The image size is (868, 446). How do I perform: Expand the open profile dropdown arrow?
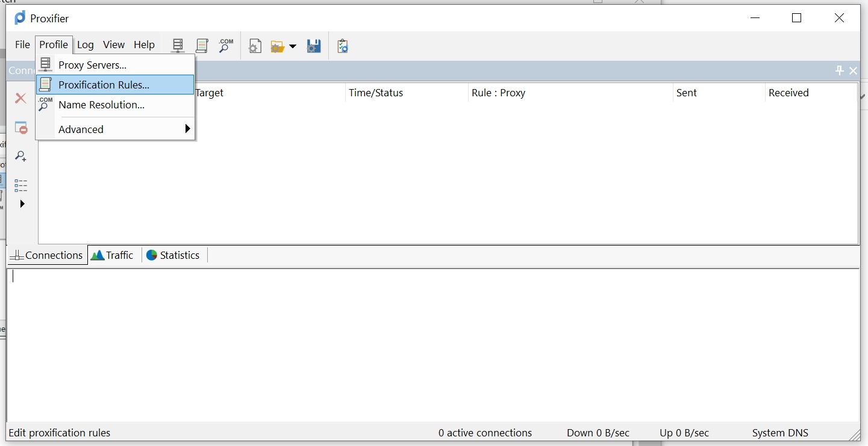[x=293, y=46]
